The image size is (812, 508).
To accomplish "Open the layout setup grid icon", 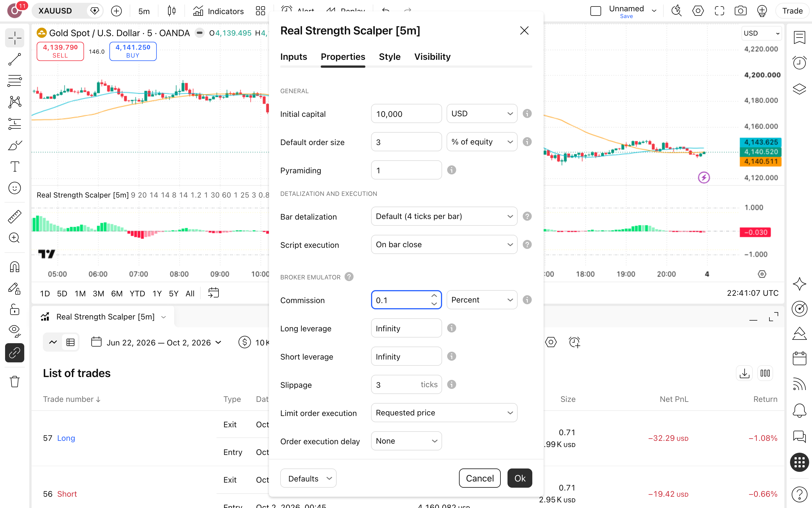I will (x=261, y=11).
